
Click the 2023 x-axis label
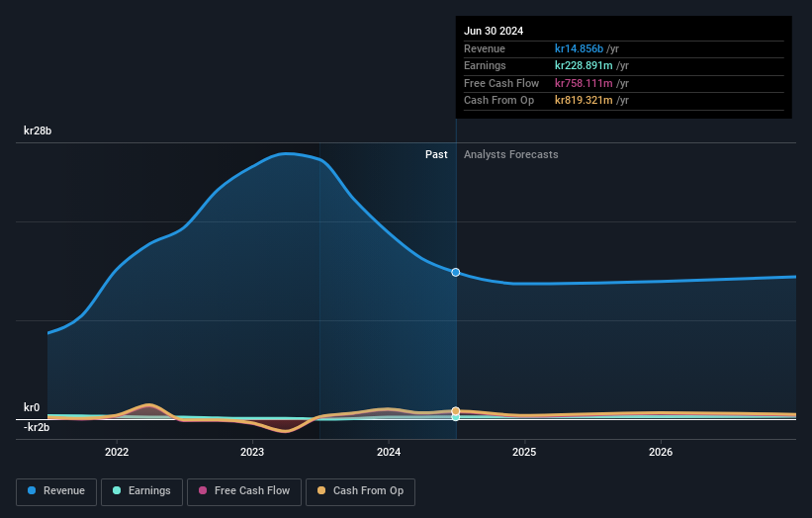point(252,452)
